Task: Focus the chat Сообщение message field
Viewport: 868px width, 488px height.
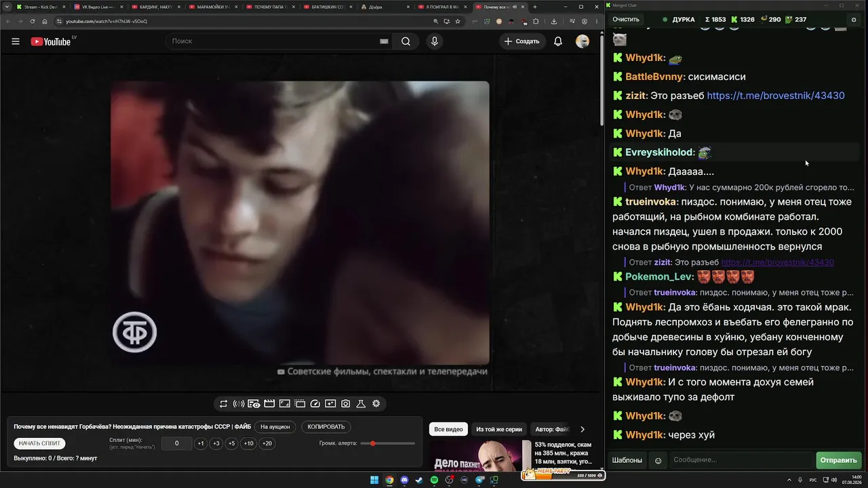Action: tap(741, 460)
